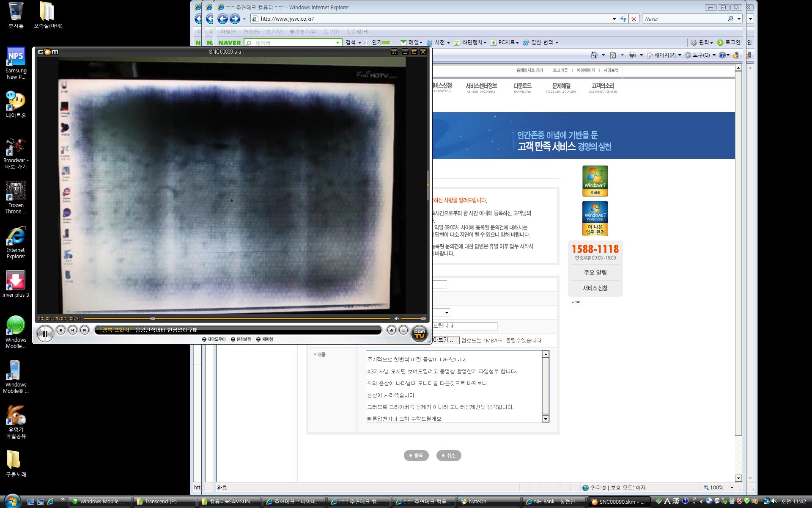
Task: Switch to NateOn taskbar item
Action: (x=488, y=502)
